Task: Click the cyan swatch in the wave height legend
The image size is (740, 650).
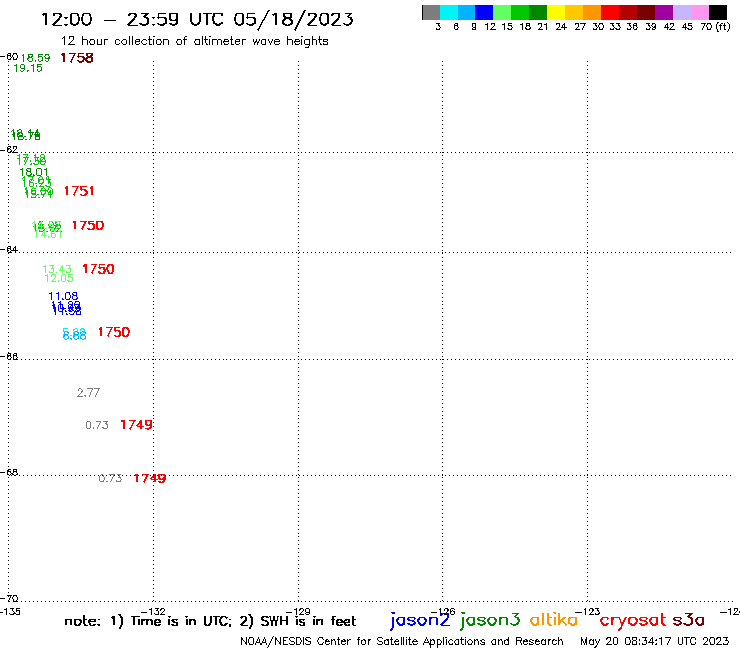Action: coord(449,12)
